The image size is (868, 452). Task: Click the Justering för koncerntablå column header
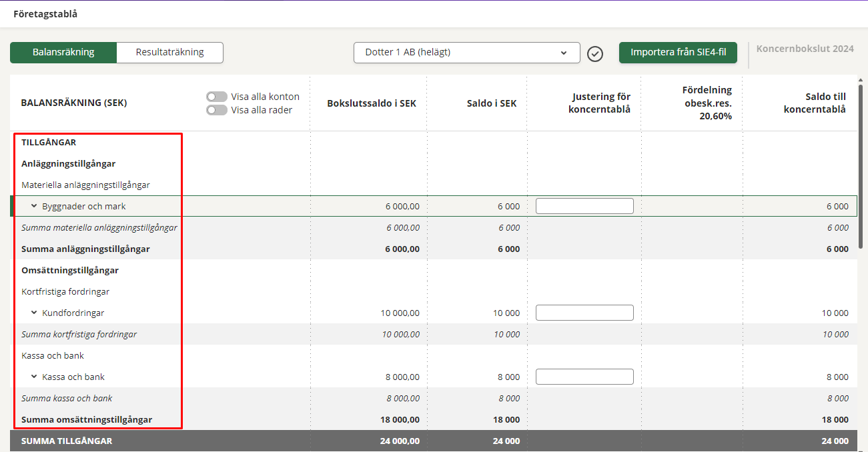(599, 103)
